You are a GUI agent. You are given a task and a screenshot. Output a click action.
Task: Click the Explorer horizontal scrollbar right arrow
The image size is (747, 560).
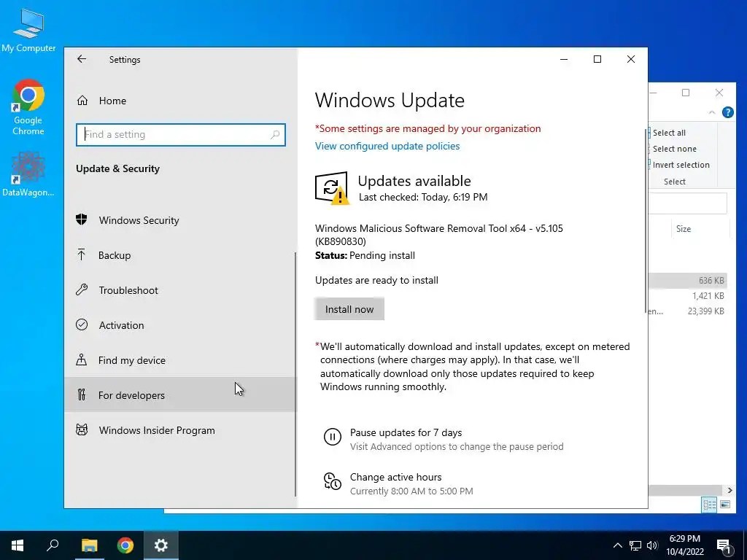(x=729, y=490)
